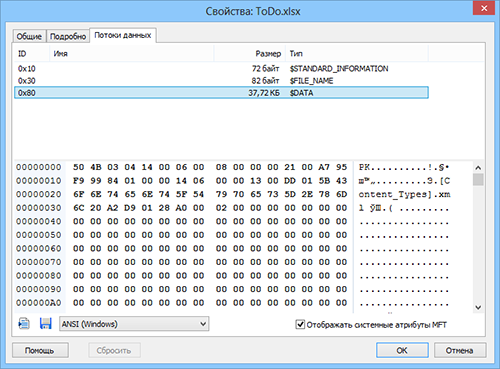Click offset 00000060 in hex view
The image size is (500, 369).
(39, 248)
